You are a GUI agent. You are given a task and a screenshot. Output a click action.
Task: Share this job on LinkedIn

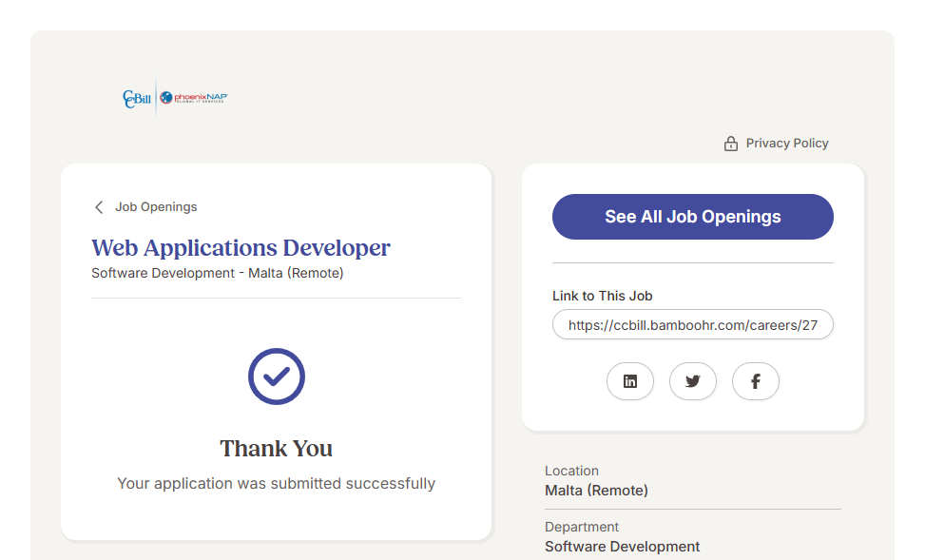click(630, 381)
